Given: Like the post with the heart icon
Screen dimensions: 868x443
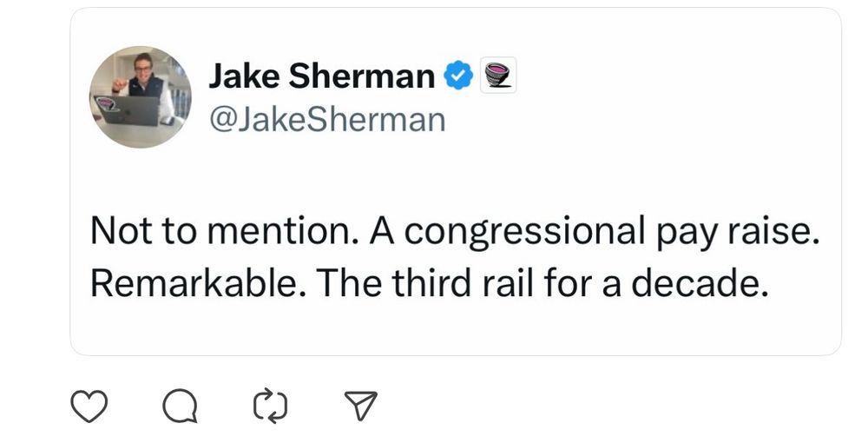Looking at the screenshot, I should [89, 406].
